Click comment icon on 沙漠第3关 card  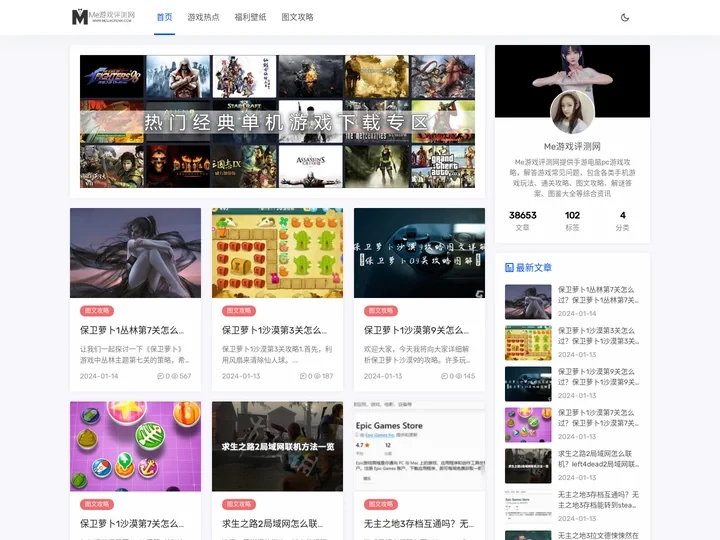tap(303, 376)
